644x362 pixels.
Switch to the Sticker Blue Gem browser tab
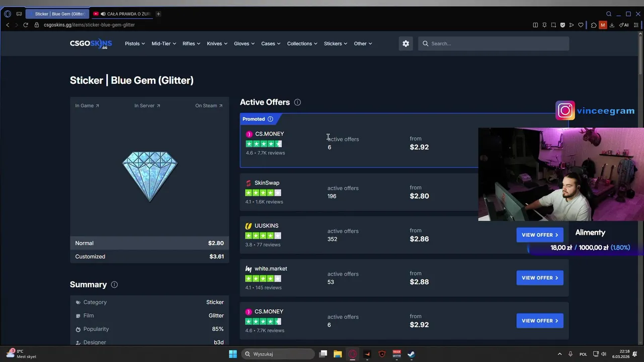(57, 14)
